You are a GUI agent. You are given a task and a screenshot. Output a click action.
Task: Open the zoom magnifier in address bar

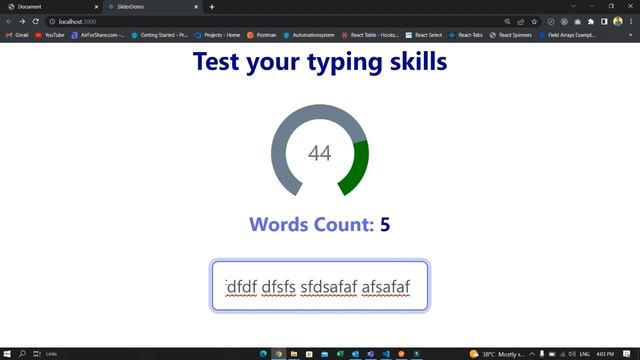(x=507, y=22)
